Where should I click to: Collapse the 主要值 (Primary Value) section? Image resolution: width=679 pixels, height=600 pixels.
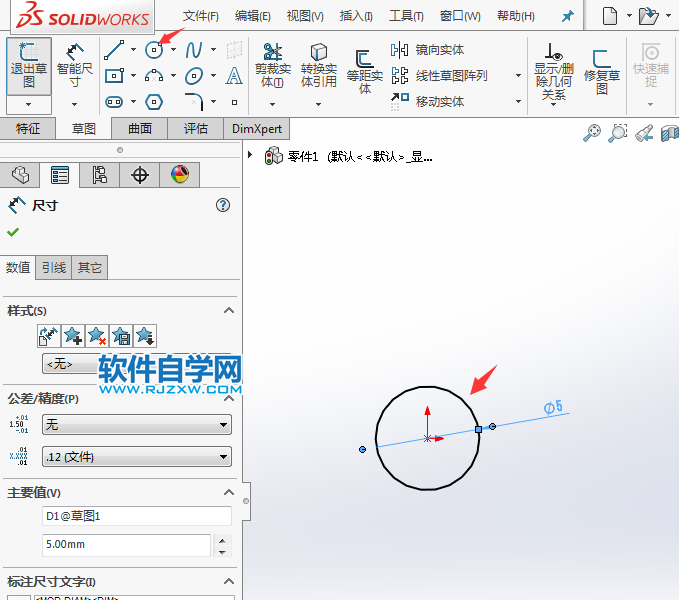(x=229, y=492)
